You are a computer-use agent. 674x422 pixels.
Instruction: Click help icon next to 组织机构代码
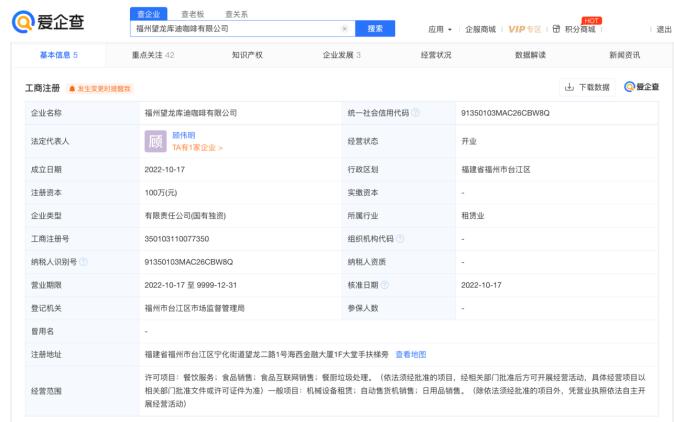pos(401,238)
